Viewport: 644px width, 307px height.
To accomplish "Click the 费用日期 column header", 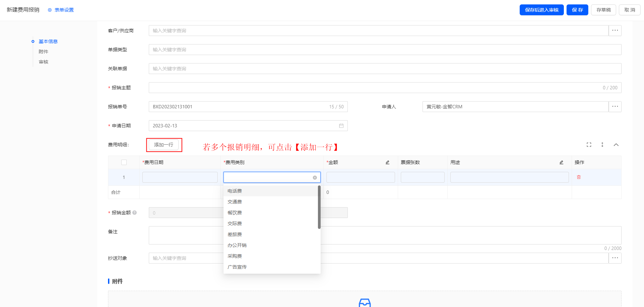I will pos(180,162).
